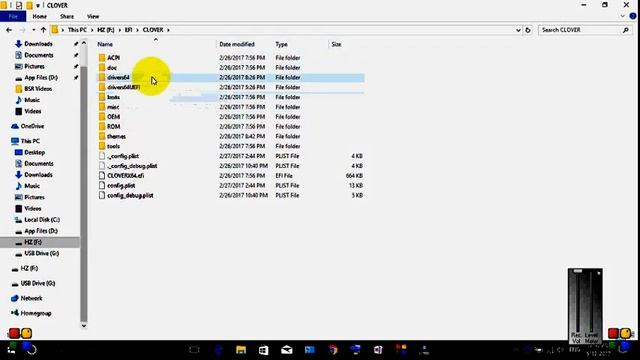The width and height of the screenshot is (640, 360).
Task: Select the OEM folder
Action: coord(113,117)
